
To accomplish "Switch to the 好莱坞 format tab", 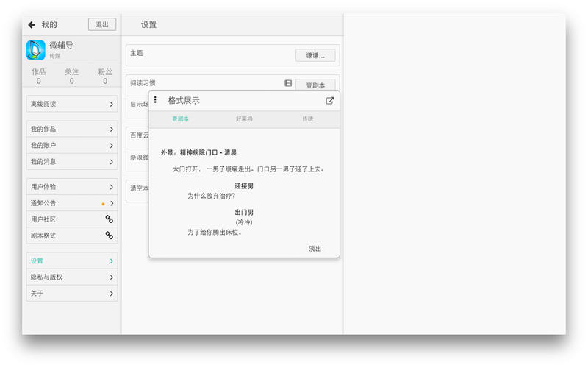I will (x=244, y=119).
